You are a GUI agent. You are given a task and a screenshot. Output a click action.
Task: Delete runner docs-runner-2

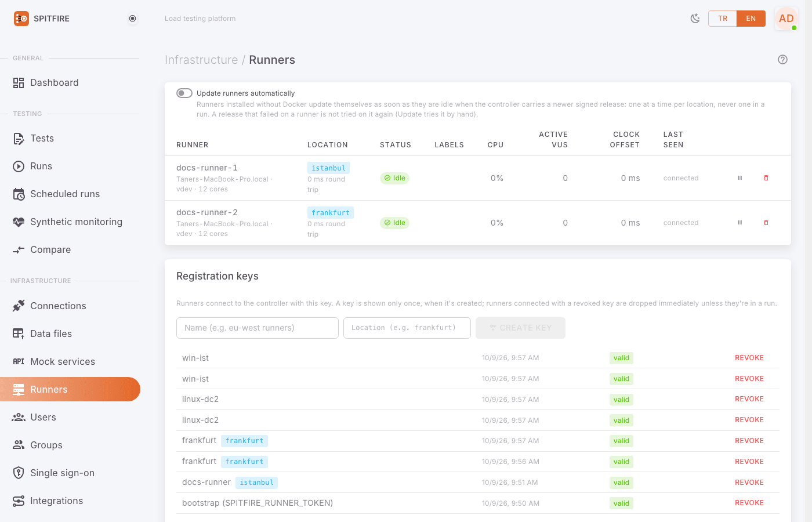click(x=766, y=223)
